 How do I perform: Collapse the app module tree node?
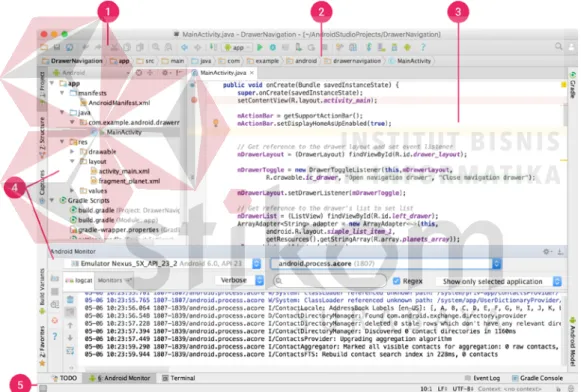52,83
